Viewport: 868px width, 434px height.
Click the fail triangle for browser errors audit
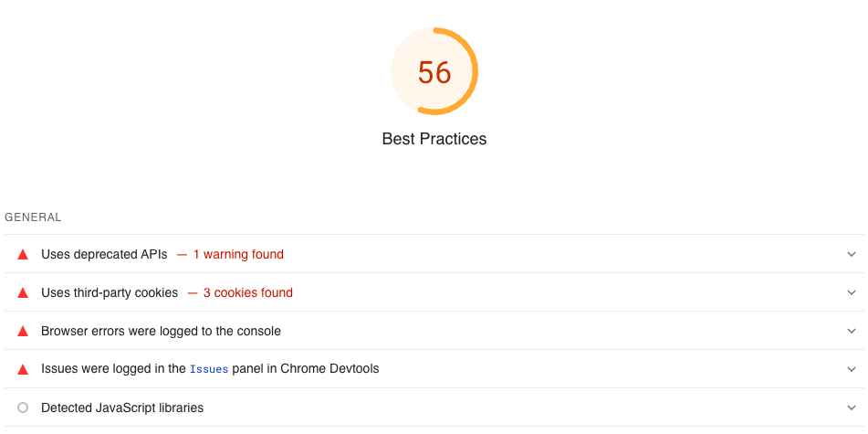point(23,332)
